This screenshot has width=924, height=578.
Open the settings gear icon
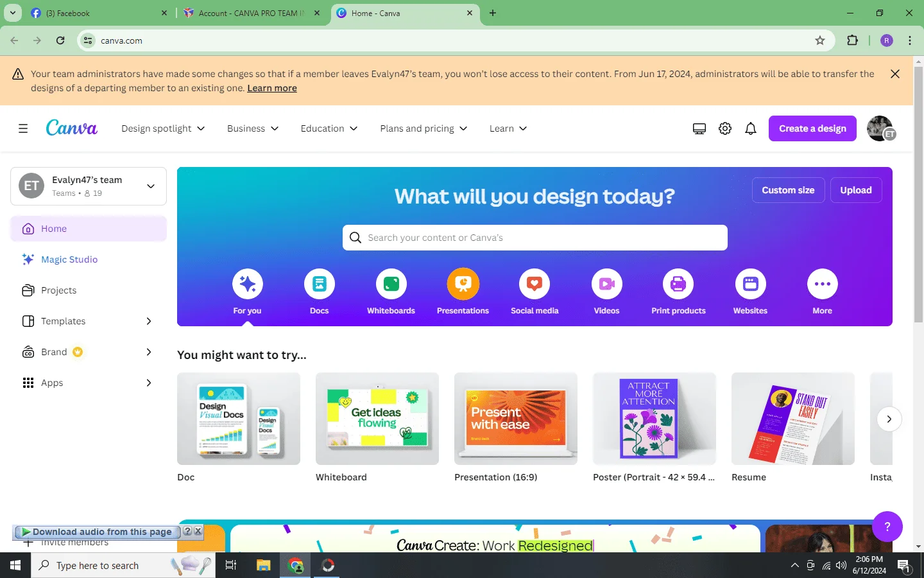click(x=725, y=128)
